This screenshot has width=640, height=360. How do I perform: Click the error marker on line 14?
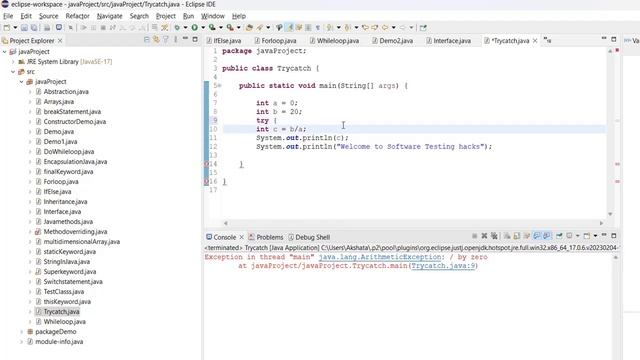[x=207, y=164]
